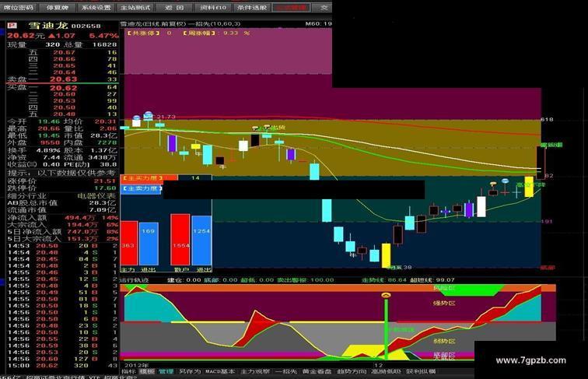The width and height of the screenshot is (588, 379).
Task: Switch to the 高抛低吸 indicator tab
Action: pos(386,371)
